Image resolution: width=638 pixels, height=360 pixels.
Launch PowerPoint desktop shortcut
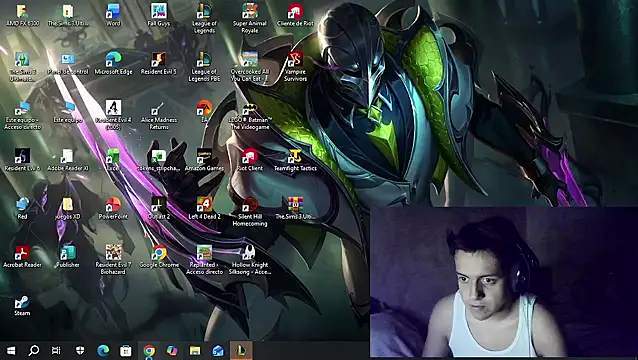[113, 208]
